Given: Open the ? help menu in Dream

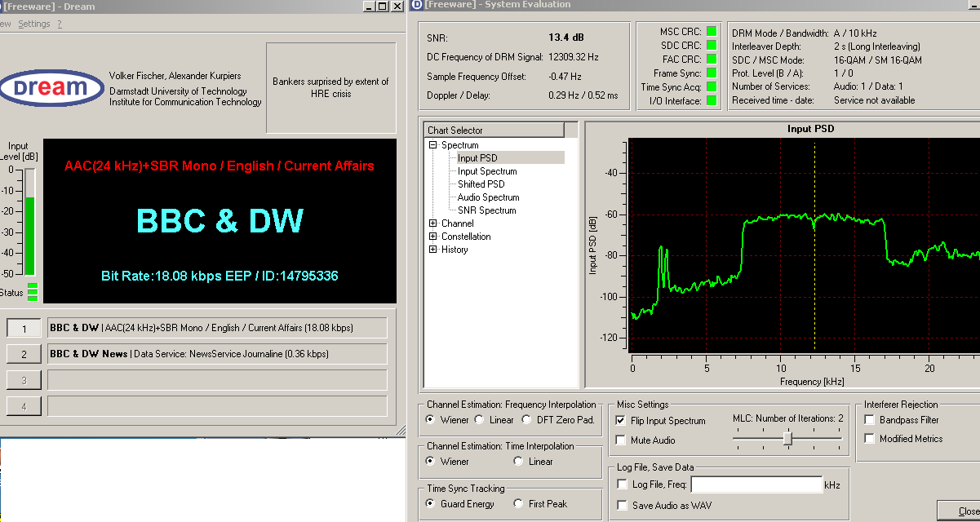Looking at the screenshot, I should point(60,24).
